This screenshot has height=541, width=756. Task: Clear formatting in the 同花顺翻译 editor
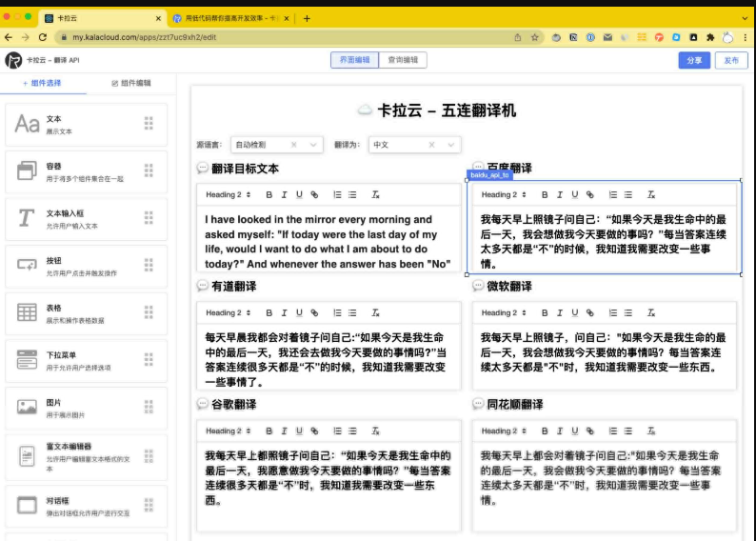click(x=651, y=431)
